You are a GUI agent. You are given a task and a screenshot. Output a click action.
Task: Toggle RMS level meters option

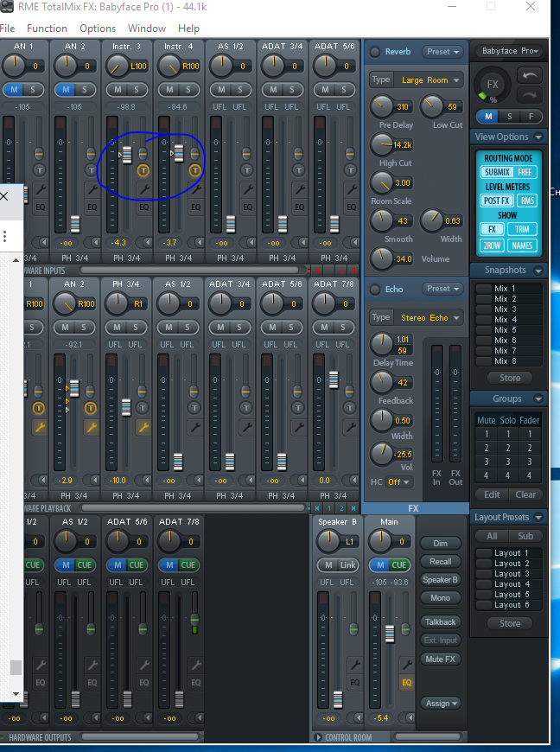click(527, 201)
